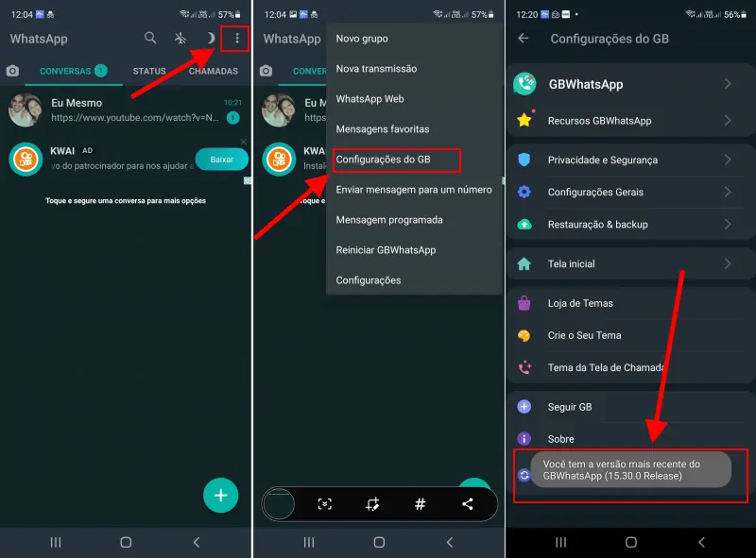Tap the info icon for Sobre
The width and height of the screenshot is (756, 558).
coord(524,439)
